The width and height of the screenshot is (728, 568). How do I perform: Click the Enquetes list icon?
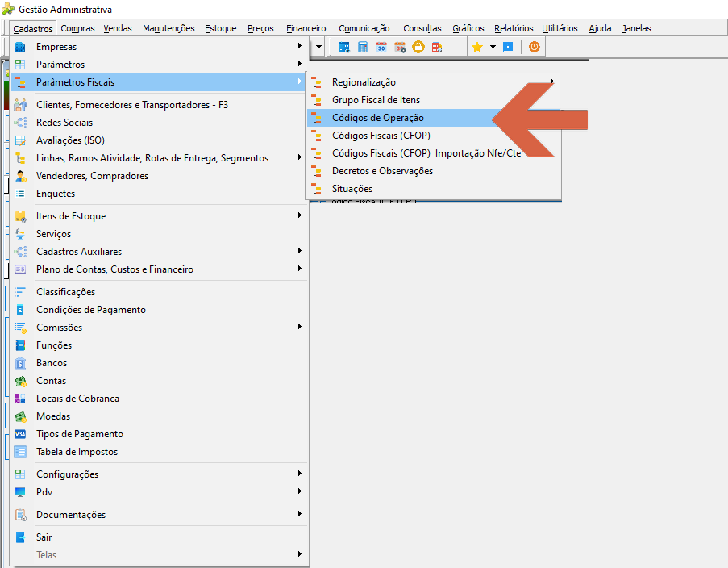(20, 194)
